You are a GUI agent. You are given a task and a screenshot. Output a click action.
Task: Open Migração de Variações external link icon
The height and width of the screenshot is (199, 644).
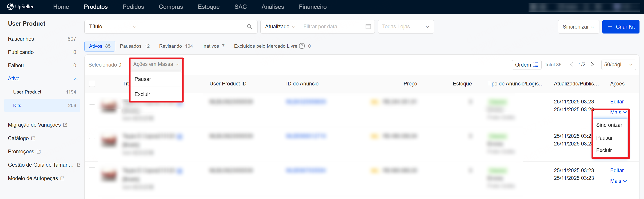pyautogui.click(x=65, y=125)
